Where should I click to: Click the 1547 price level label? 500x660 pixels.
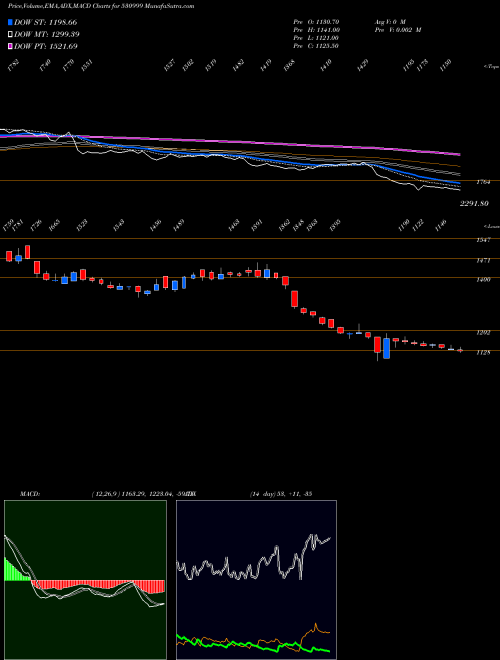tap(483, 240)
